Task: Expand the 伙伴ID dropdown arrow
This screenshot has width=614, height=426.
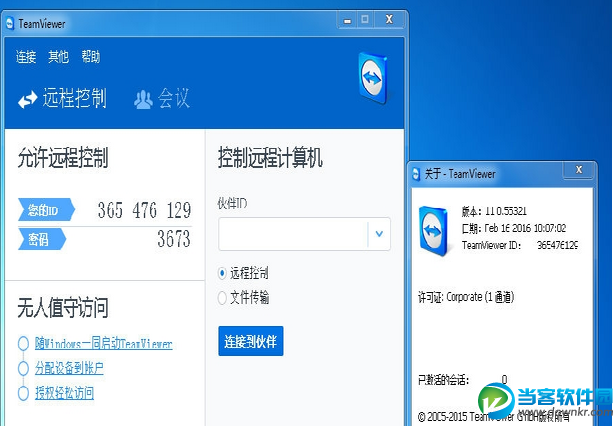Action: [x=379, y=234]
